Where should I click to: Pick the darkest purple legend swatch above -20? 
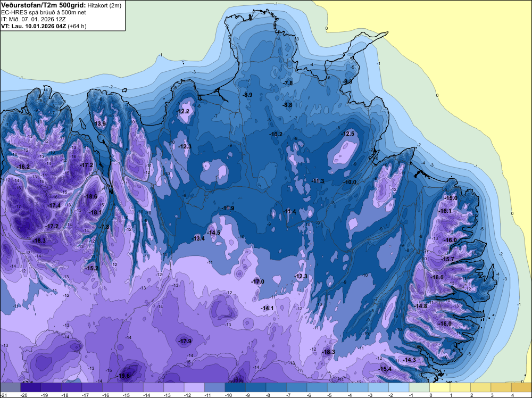click(x=31, y=388)
